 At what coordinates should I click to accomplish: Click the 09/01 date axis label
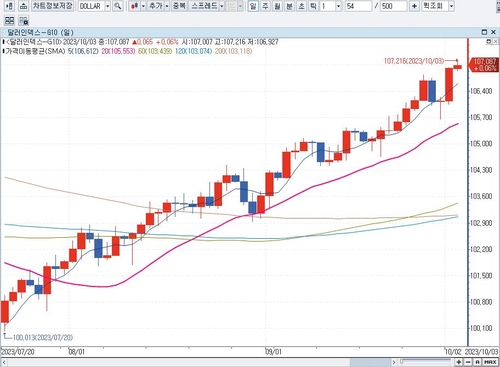click(x=273, y=352)
